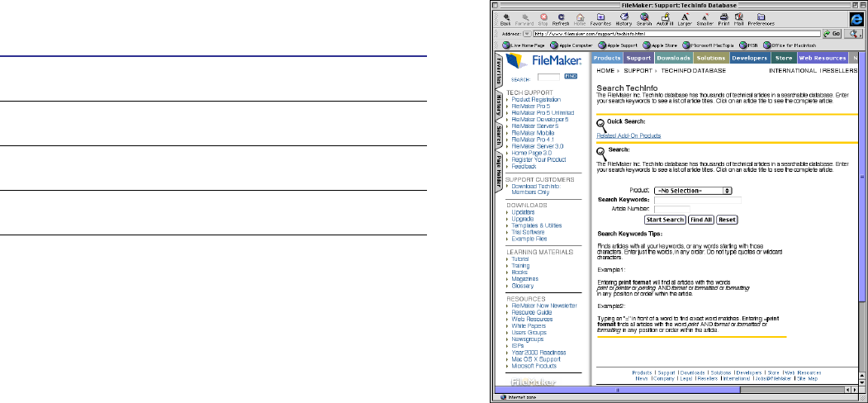Switch to the Web Resources navigation tab
The image size is (868, 403).
point(822,58)
